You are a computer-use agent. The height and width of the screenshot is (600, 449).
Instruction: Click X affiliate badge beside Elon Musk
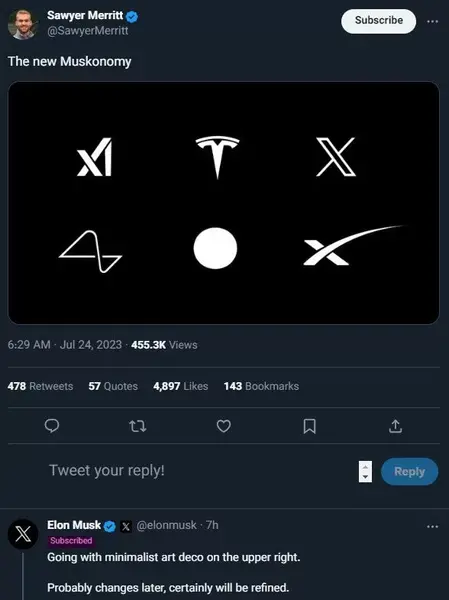126,527
